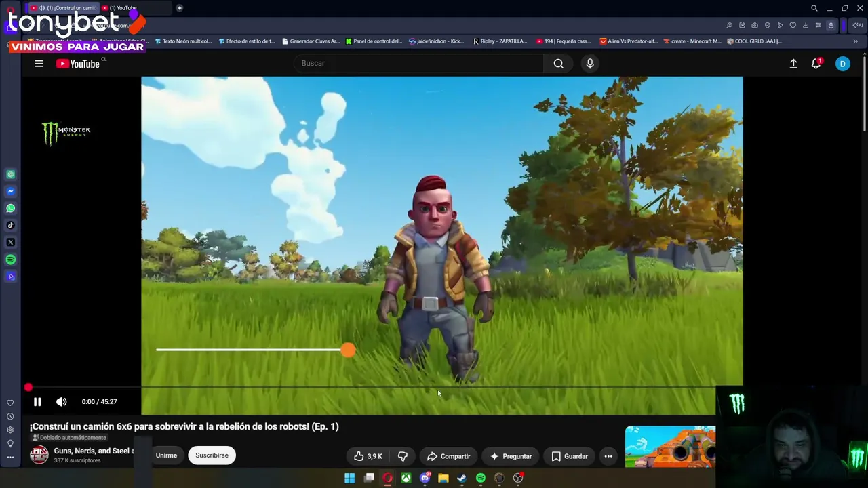
Task: Open Alien Vs Predator bookmark
Action: coord(628,41)
